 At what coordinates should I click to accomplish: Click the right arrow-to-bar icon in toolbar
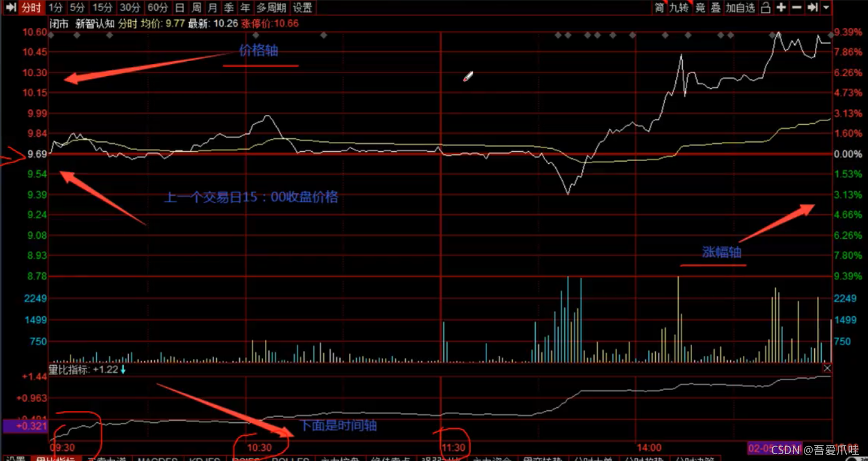click(x=813, y=8)
